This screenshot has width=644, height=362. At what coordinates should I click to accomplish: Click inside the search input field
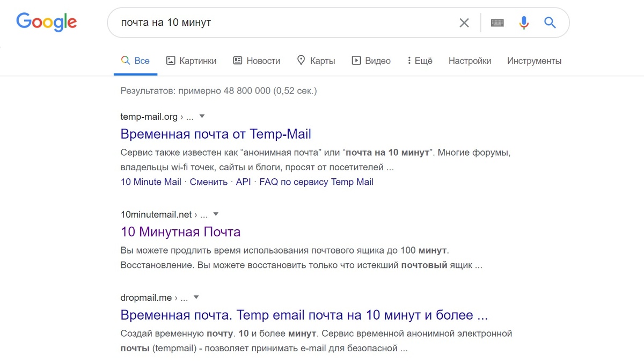(x=268, y=23)
